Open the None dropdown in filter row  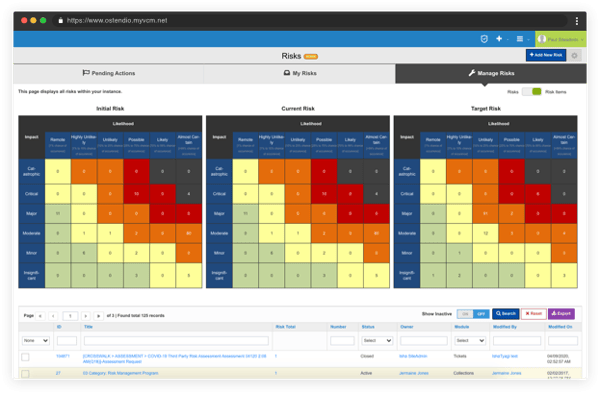click(36, 340)
